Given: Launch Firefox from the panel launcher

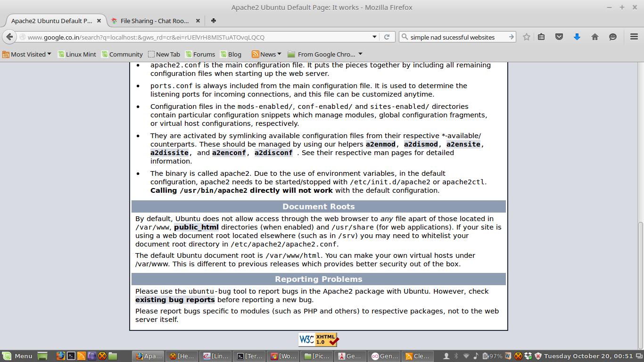Looking at the screenshot, I should tap(60, 356).
